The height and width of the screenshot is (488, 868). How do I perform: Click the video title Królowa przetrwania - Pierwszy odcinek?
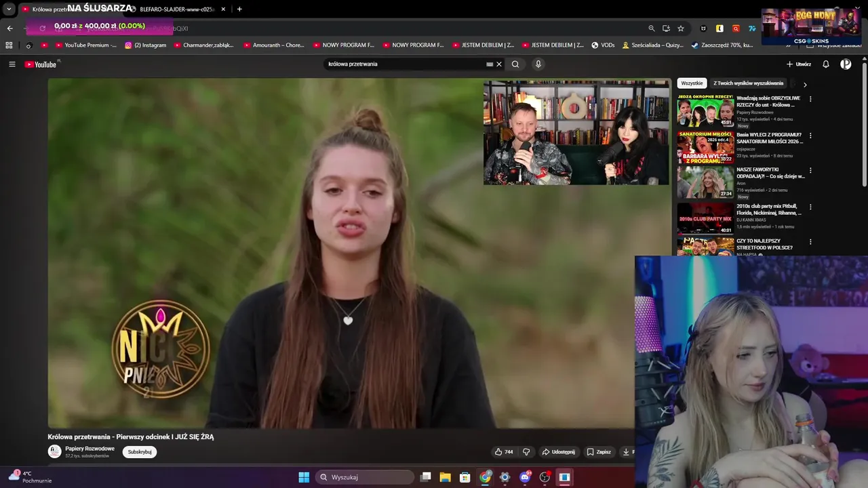coord(131,437)
